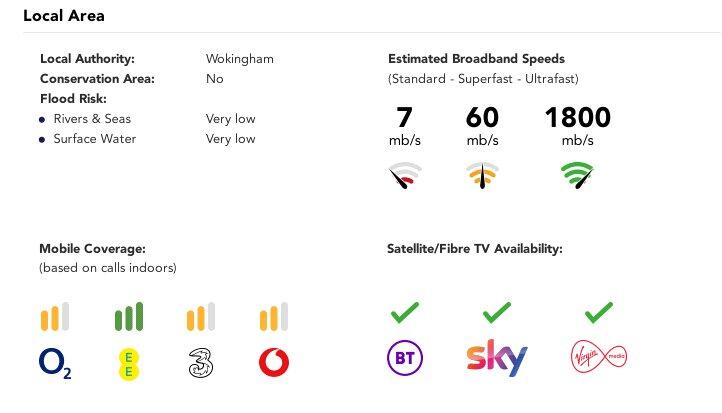Click the green checkmark above BT

click(404, 314)
